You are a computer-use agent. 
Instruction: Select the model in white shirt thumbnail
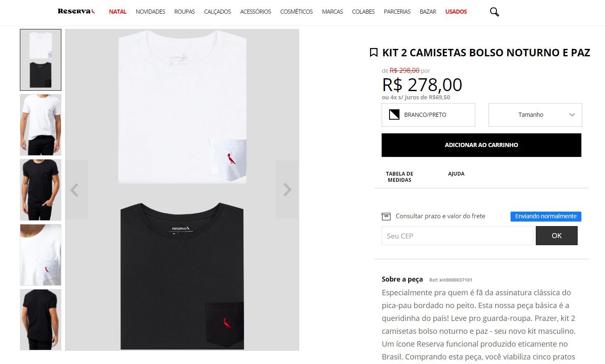[x=41, y=125]
